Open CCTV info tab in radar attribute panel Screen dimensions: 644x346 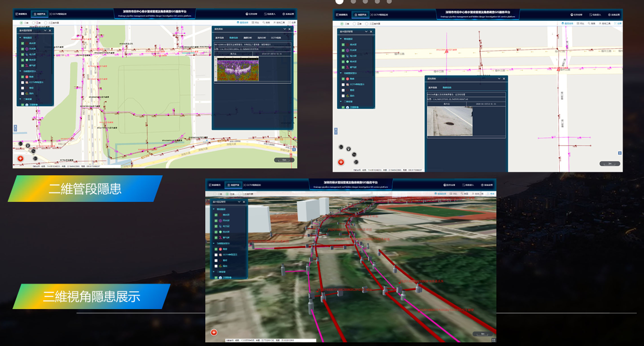pyautogui.click(x=275, y=38)
